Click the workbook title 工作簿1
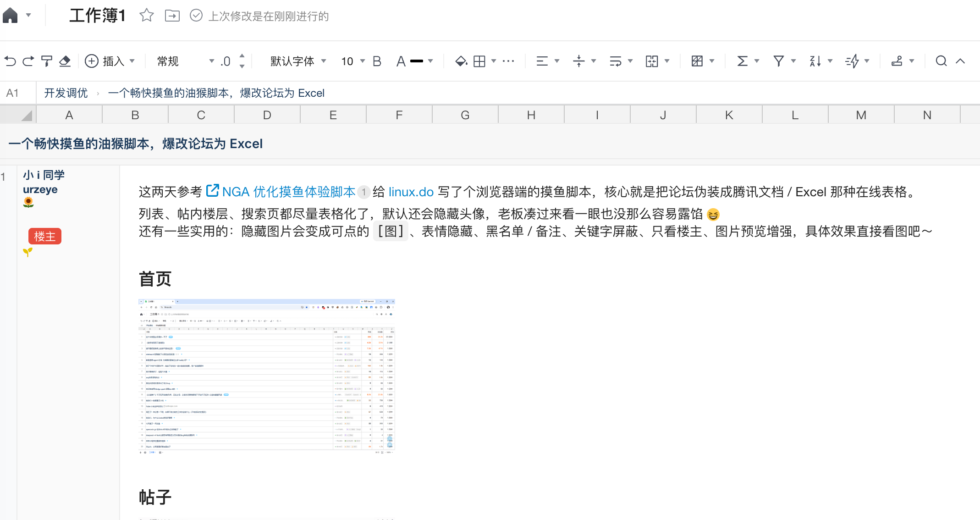 tap(97, 16)
